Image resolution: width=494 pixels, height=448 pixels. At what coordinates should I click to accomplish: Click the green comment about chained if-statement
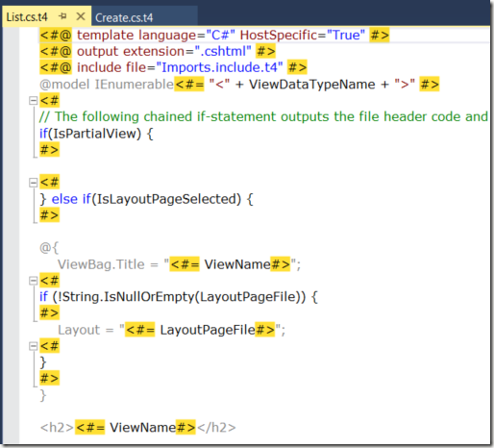point(263,116)
